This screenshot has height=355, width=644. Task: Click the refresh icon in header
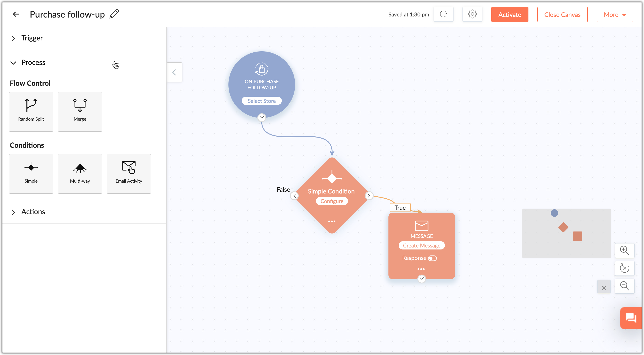(x=443, y=14)
